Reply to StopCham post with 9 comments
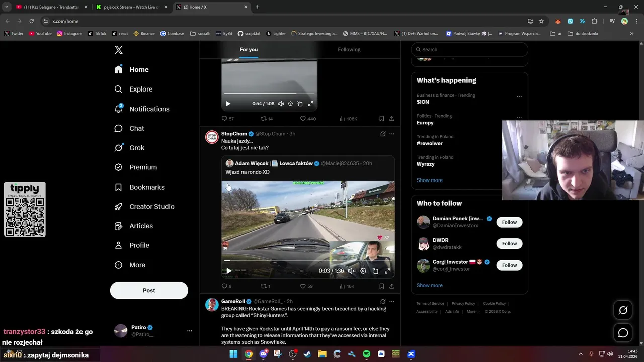 [x=227, y=286]
